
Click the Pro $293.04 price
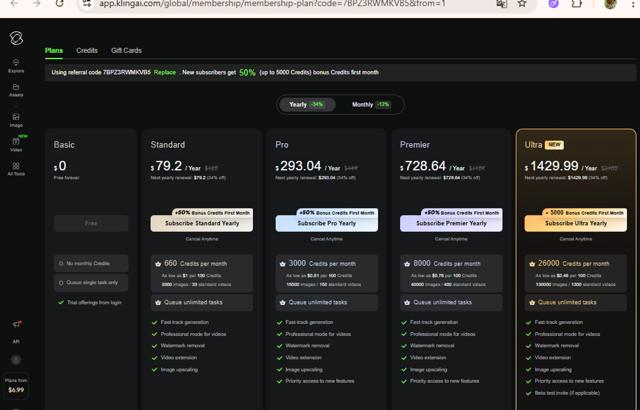(298, 166)
